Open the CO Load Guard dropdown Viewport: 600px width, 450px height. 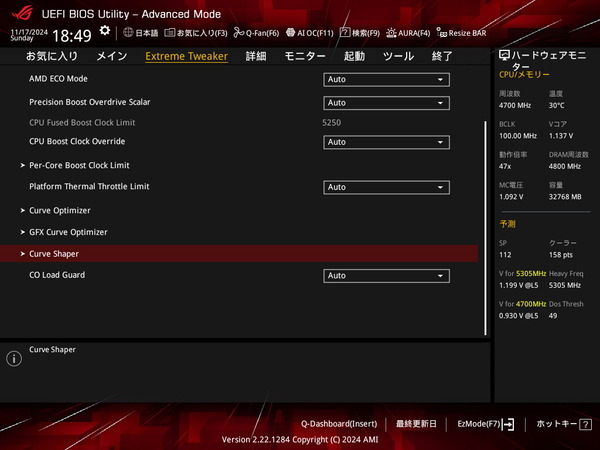click(x=386, y=276)
